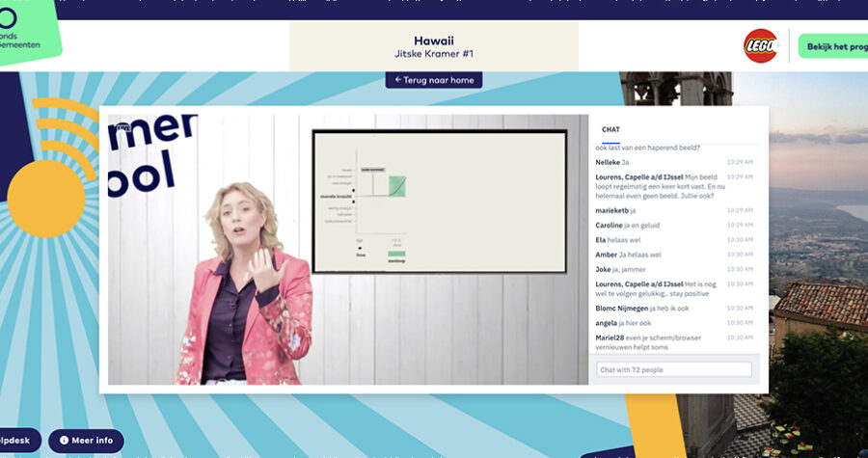The height and width of the screenshot is (458, 868).
Task: Click Nelleke's chat message 'Ja'
Action: 674,162
